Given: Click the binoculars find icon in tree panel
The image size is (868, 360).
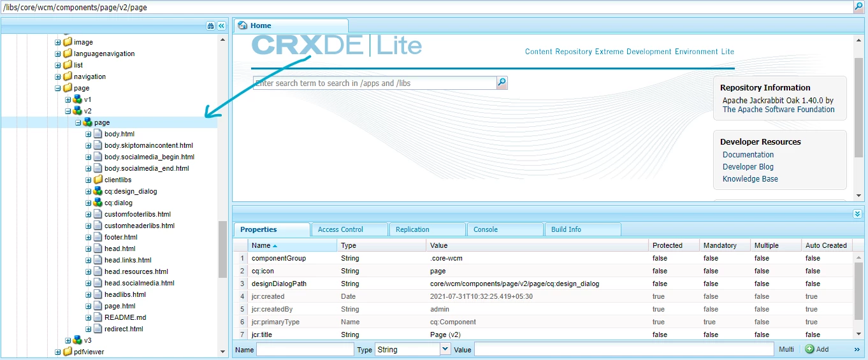Looking at the screenshot, I should (x=210, y=25).
